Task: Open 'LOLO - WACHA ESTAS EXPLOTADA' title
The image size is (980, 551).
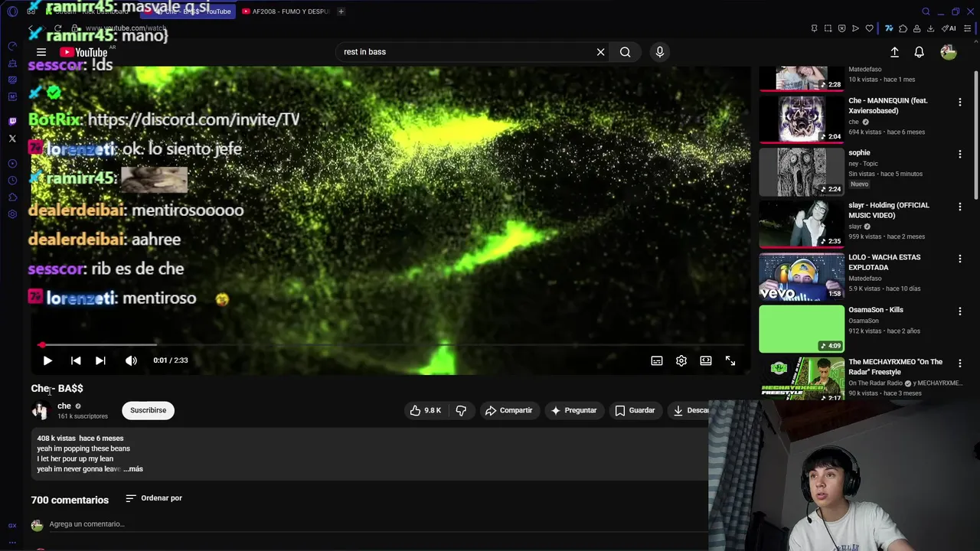Action: [x=884, y=262]
